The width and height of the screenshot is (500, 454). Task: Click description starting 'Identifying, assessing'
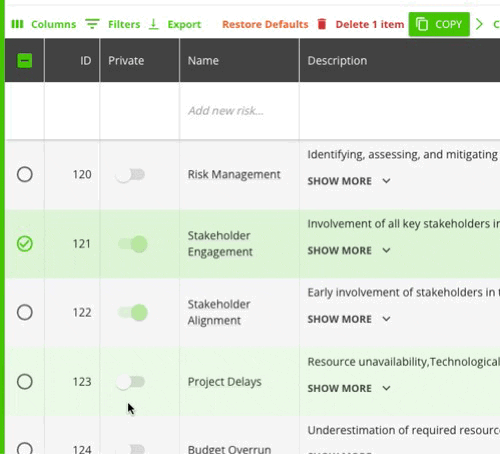(x=403, y=155)
